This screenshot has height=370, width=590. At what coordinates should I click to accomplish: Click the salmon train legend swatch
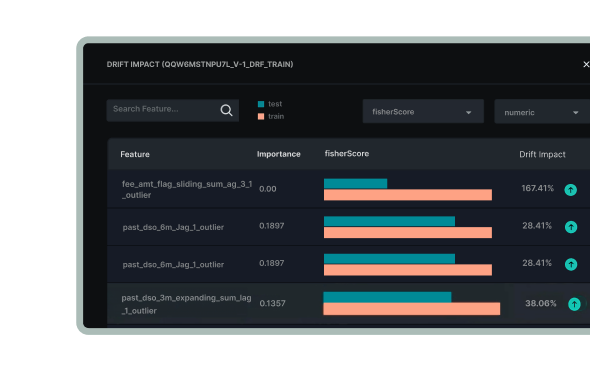pyautogui.click(x=261, y=116)
